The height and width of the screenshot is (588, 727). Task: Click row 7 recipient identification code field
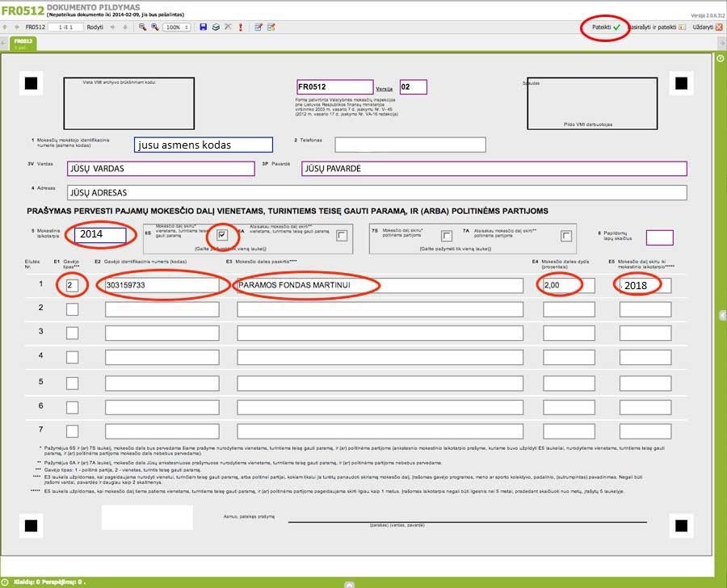point(162,431)
